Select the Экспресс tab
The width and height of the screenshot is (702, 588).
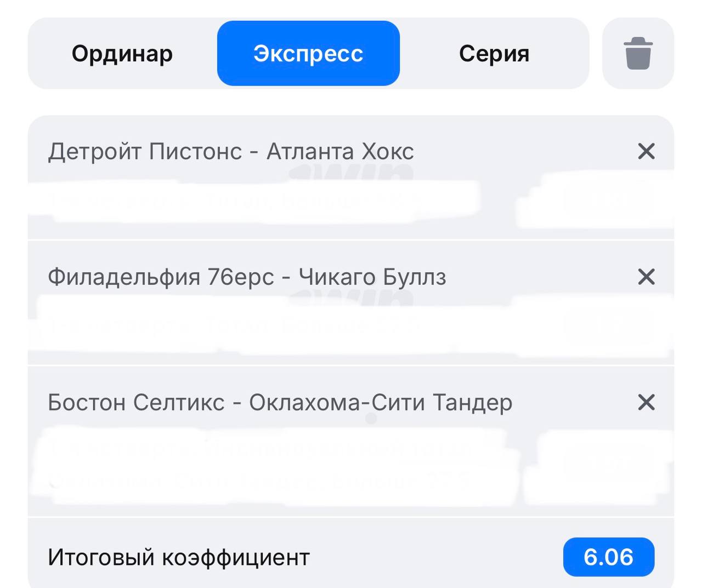[x=308, y=54]
